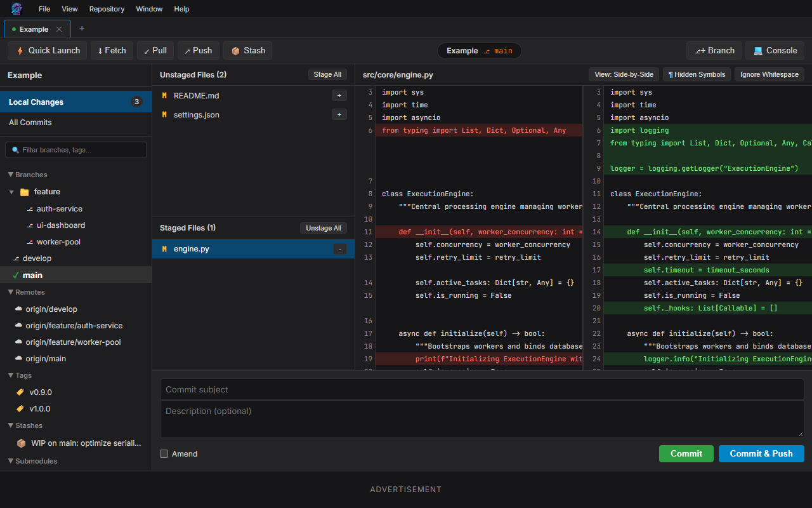Collapse the feature folder arrow
The width and height of the screenshot is (812, 508).
[11, 192]
